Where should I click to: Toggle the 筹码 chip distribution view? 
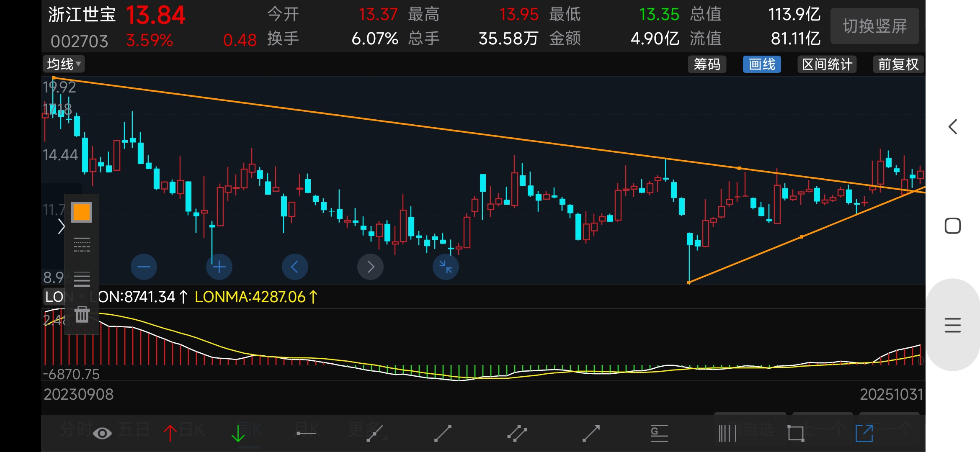coord(707,64)
